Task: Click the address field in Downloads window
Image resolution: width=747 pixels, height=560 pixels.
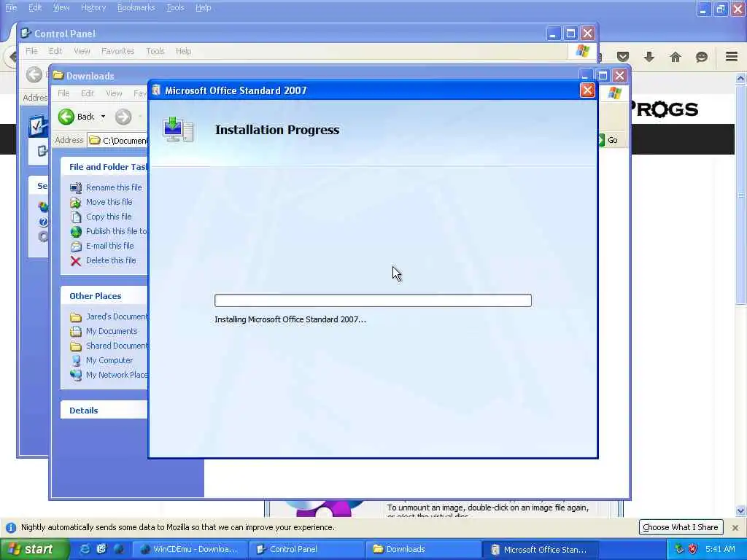Action: tap(117, 140)
